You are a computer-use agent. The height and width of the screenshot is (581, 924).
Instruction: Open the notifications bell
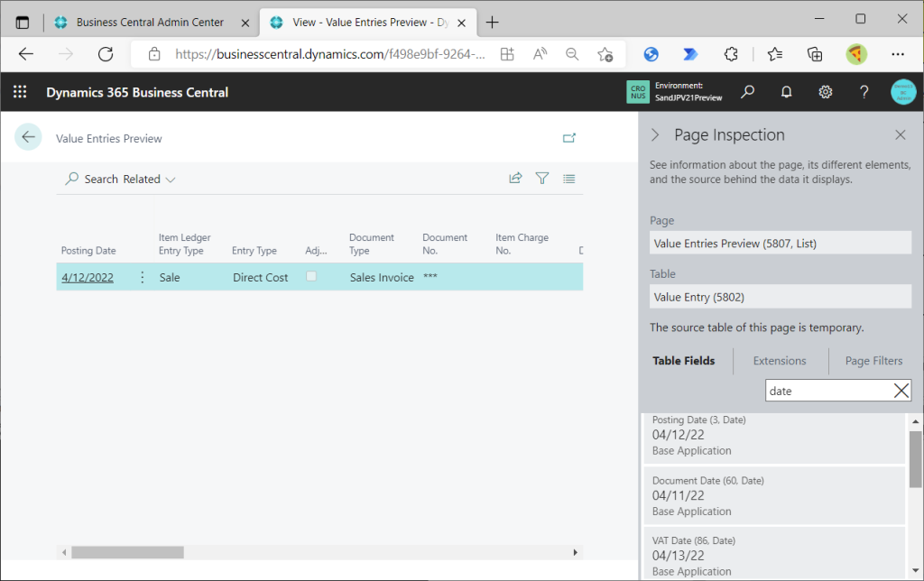(786, 92)
